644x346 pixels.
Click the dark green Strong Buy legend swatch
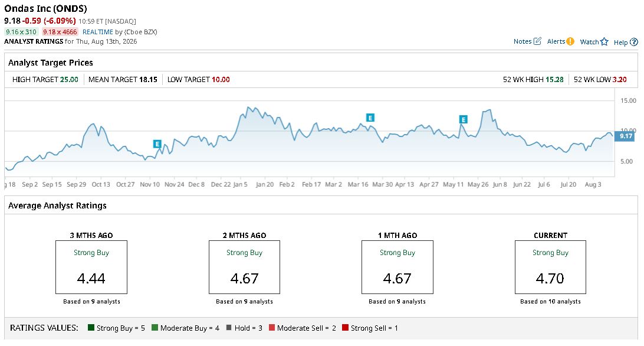point(91,328)
